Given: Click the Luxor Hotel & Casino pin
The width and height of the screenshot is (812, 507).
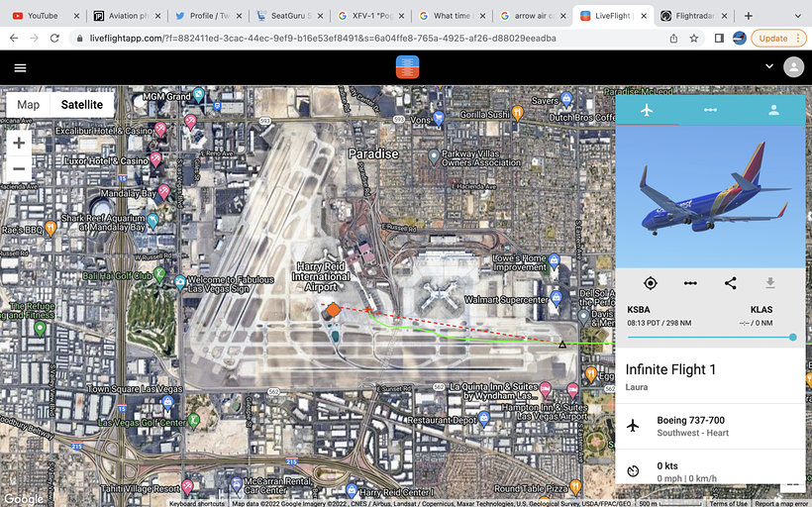Looking at the screenshot, I should pos(155,159).
